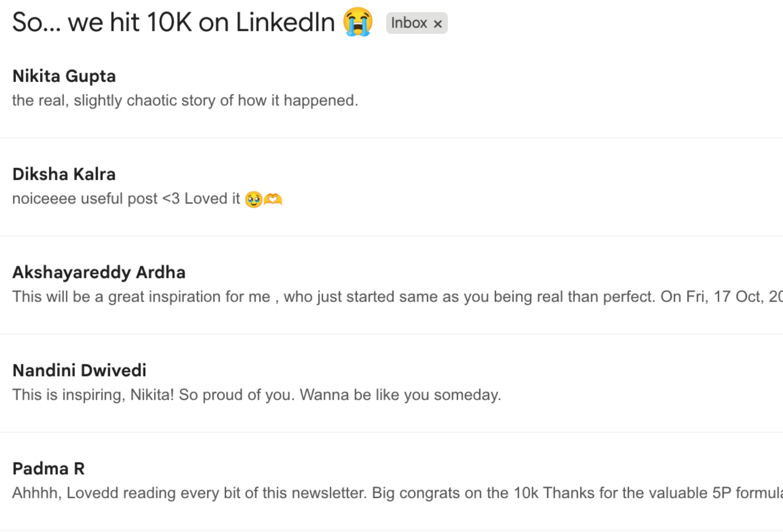Click "Thanks for the valuable 5P" text
783x532 pixels.
[636, 493]
